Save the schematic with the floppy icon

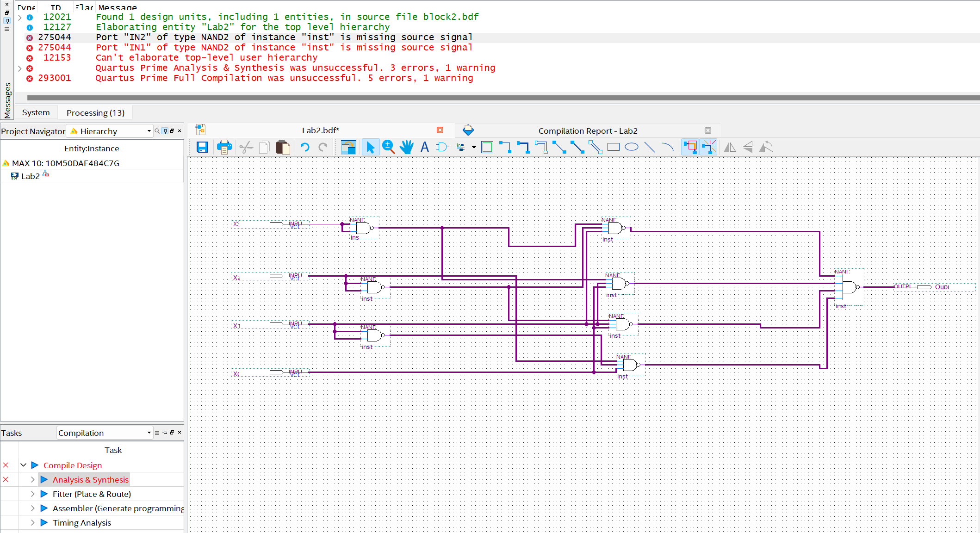[x=202, y=148]
